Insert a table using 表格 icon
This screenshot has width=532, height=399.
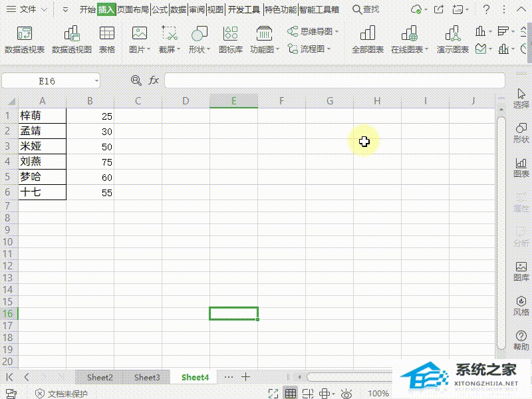click(x=106, y=39)
